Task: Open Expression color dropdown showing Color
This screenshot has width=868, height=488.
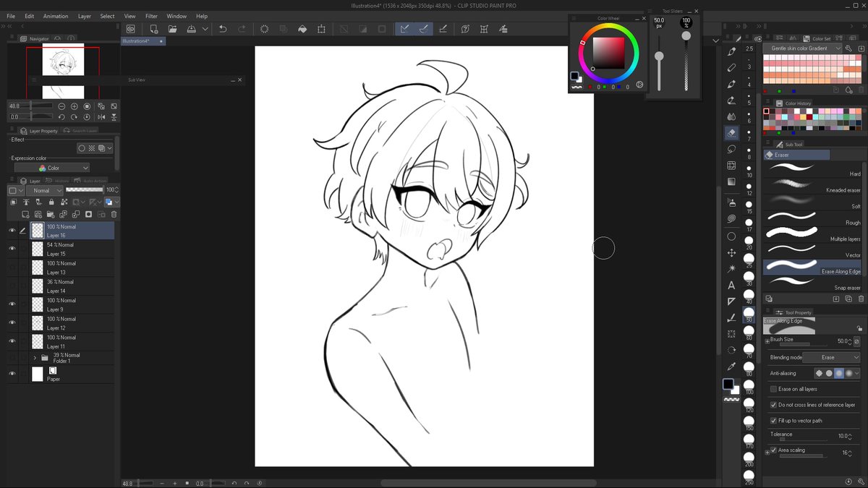Action: coord(53,168)
